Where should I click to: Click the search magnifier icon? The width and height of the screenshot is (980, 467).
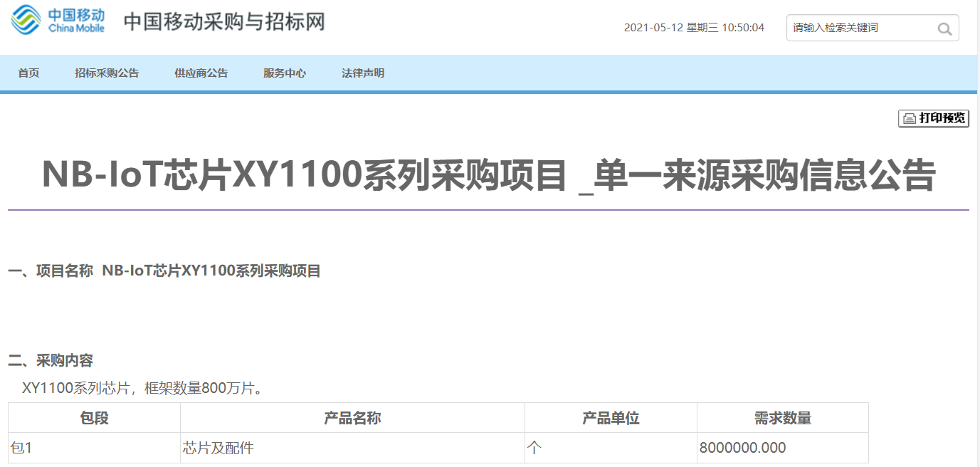(x=944, y=29)
